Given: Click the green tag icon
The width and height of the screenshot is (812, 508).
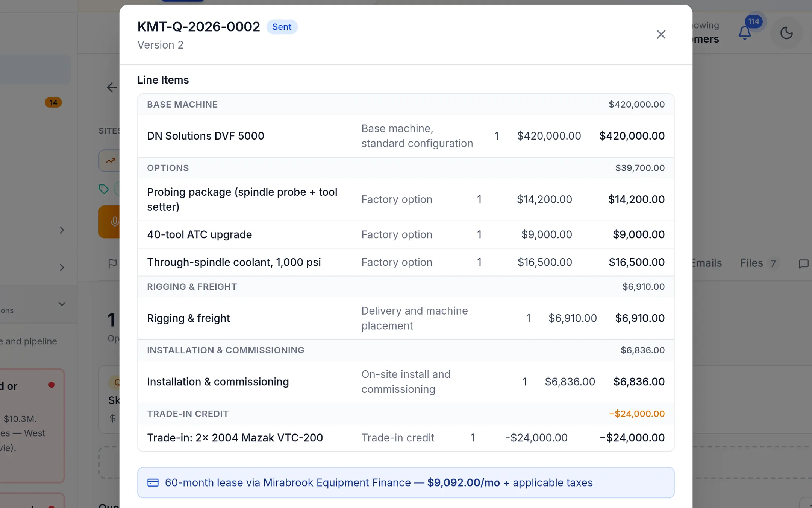Looking at the screenshot, I should (x=103, y=189).
